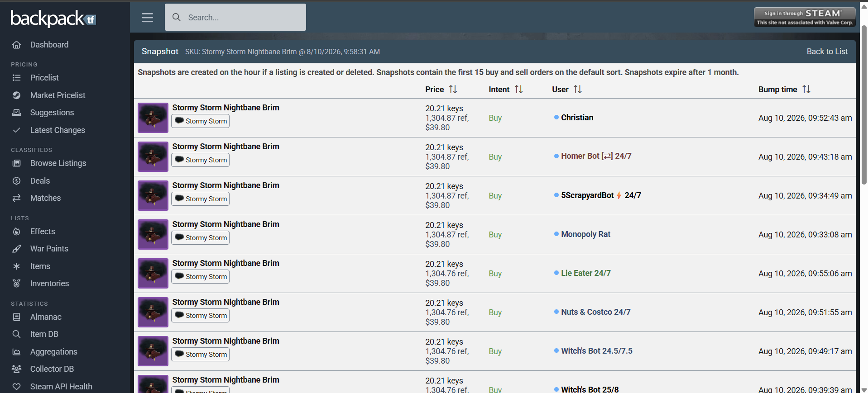Open Monopoly Rat user profile
Screen dimensions: 868x393
pyautogui.click(x=585, y=234)
